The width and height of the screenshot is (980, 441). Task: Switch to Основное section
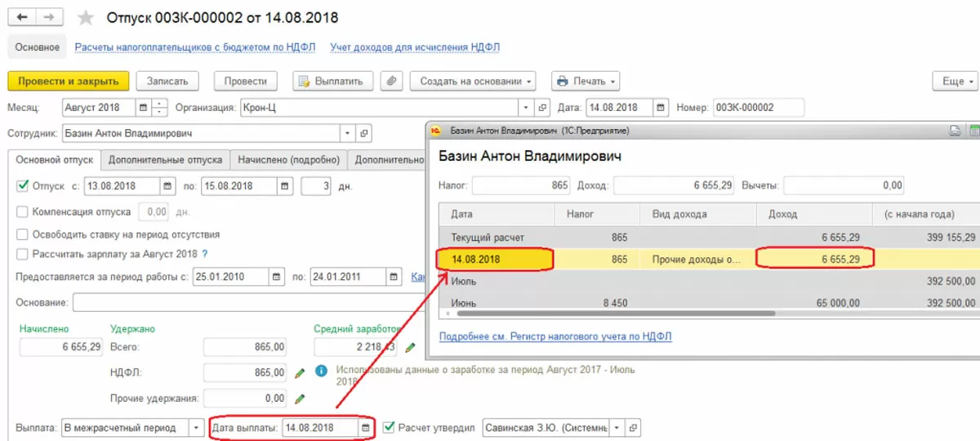coord(37,47)
